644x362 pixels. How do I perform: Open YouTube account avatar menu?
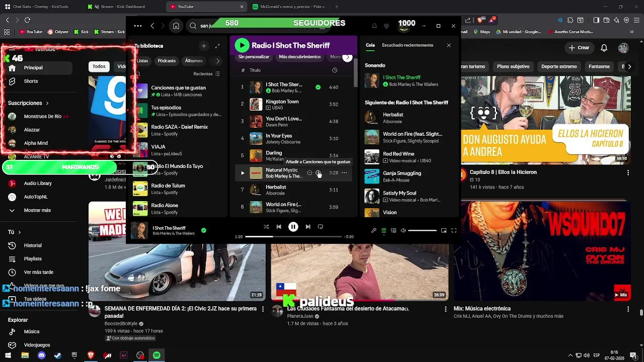tap(623, 48)
